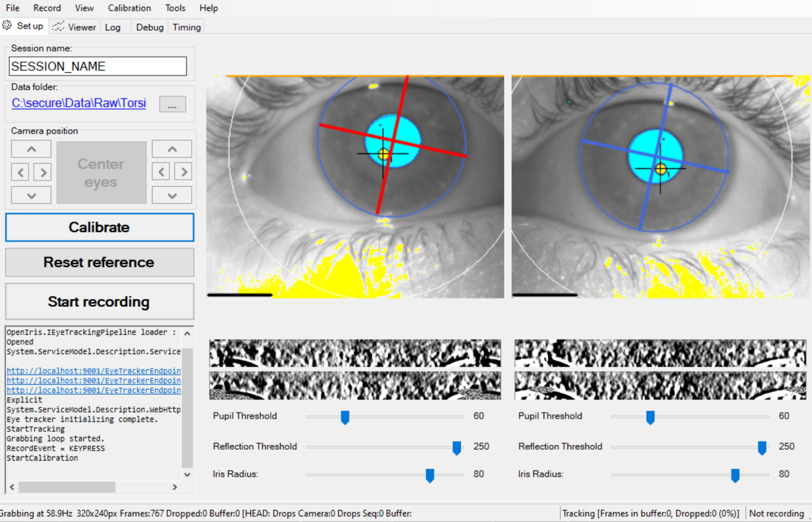The height and width of the screenshot is (522, 812).
Task: Select the chart icon on the Viewer tab
Action: [58, 26]
